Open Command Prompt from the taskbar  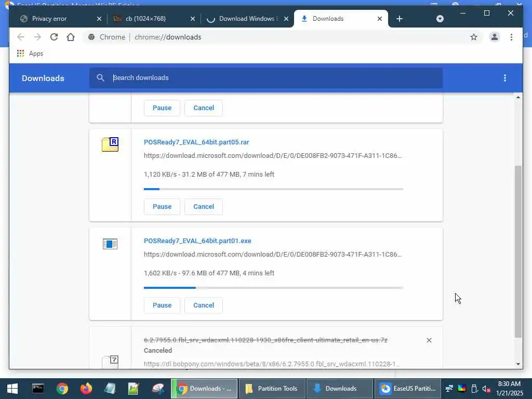pos(38,389)
